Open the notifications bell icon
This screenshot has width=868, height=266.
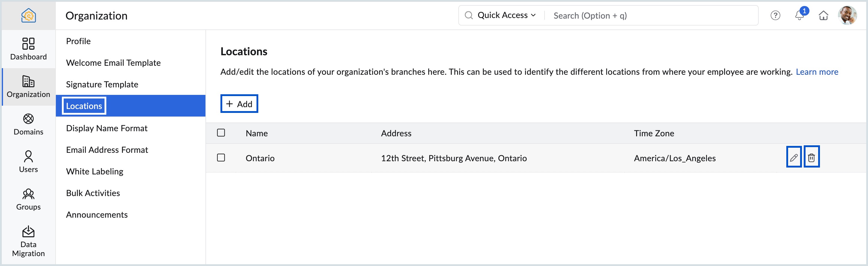click(800, 15)
